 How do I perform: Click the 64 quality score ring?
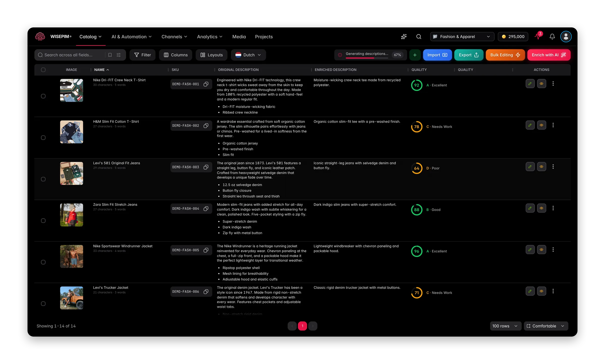tap(417, 168)
